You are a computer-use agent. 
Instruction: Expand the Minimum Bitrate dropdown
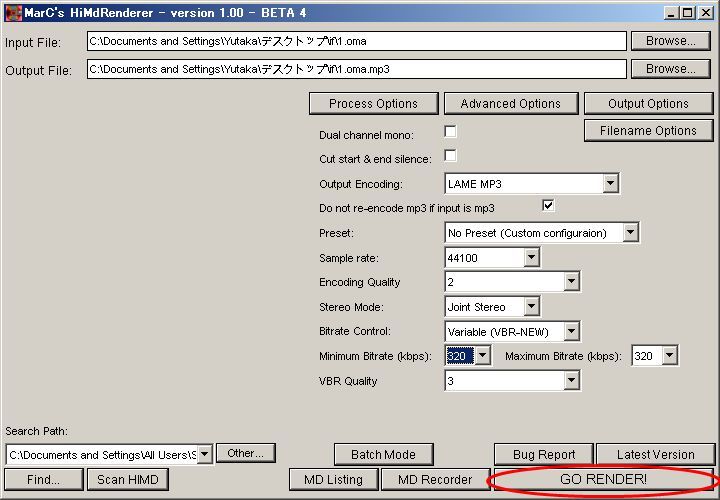tap(483, 356)
